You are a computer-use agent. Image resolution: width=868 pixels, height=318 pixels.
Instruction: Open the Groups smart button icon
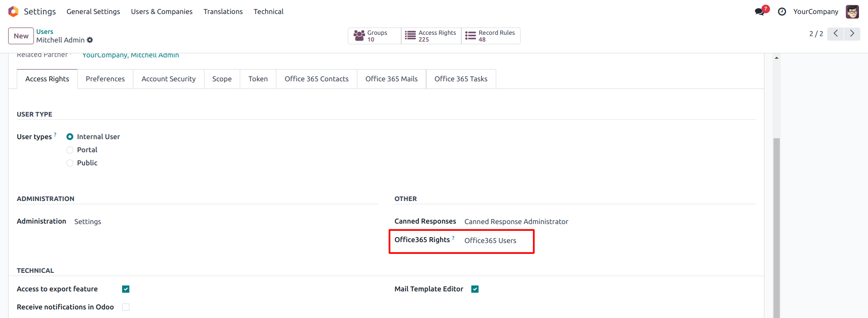click(x=359, y=36)
